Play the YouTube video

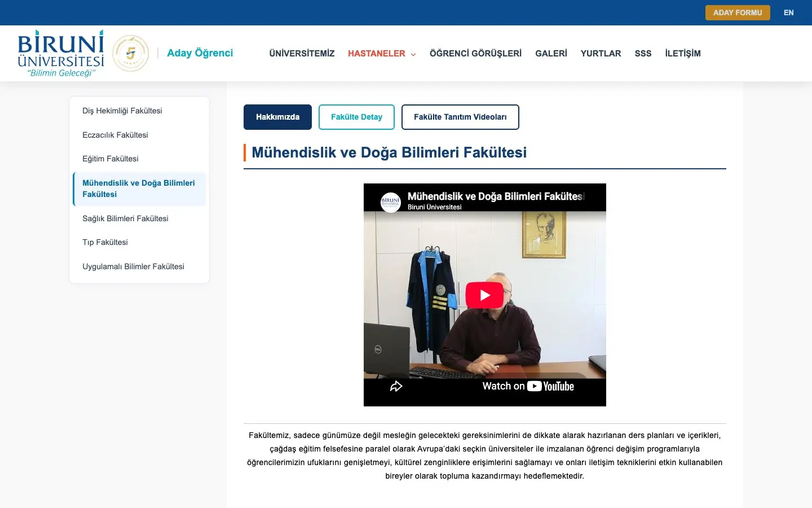pyautogui.click(x=484, y=295)
